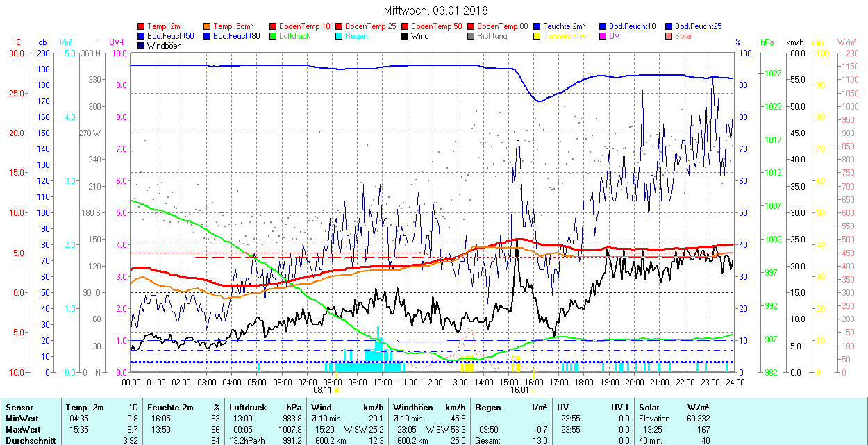The width and height of the screenshot is (868, 445).
Task: Click the chart title Mittwoch, 03.01.2018
Action: coord(435,11)
